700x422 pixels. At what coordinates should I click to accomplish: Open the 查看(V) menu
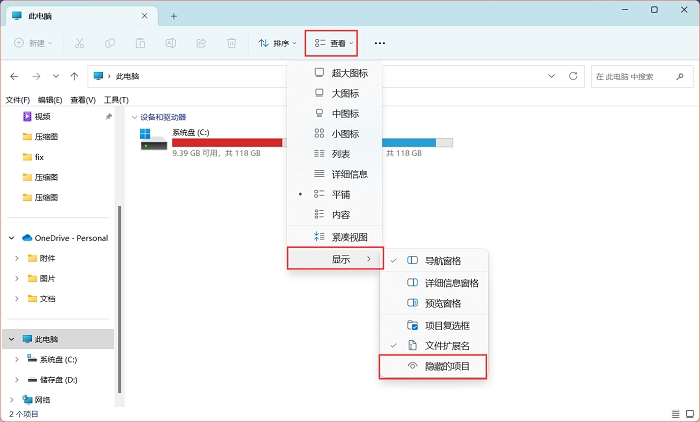pyautogui.click(x=83, y=100)
